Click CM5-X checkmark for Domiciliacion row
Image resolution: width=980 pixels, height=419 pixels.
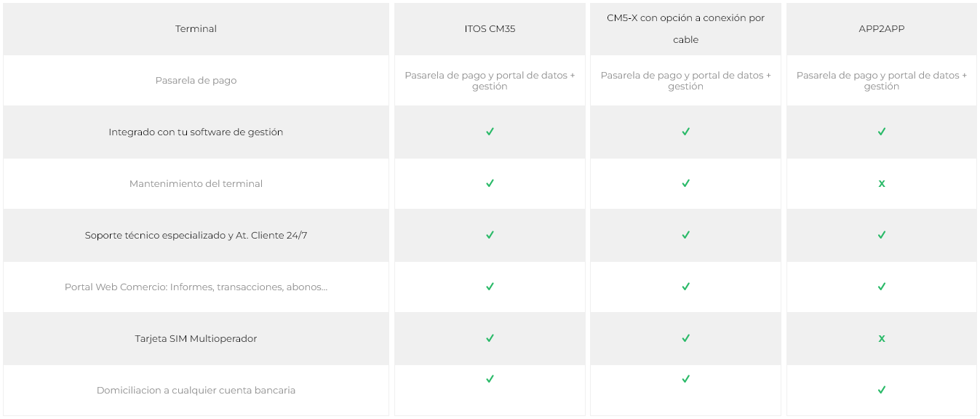pyautogui.click(x=685, y=379)
